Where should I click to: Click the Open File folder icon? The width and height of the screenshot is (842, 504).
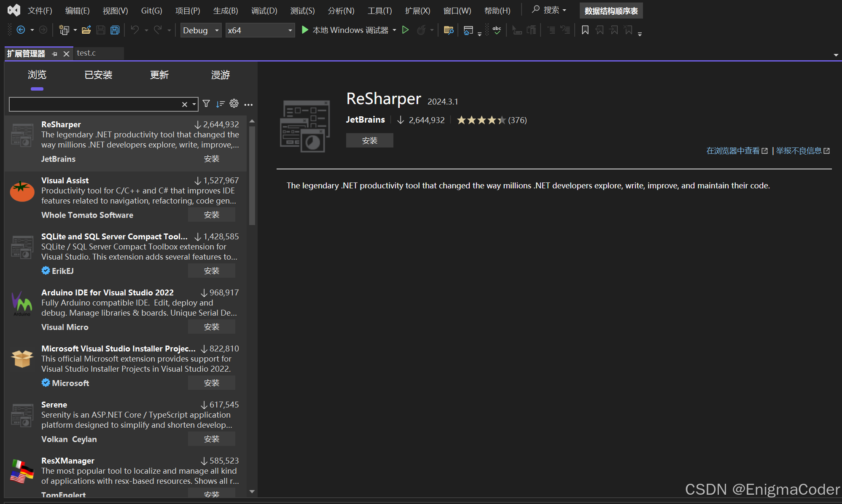click(86, 30)
